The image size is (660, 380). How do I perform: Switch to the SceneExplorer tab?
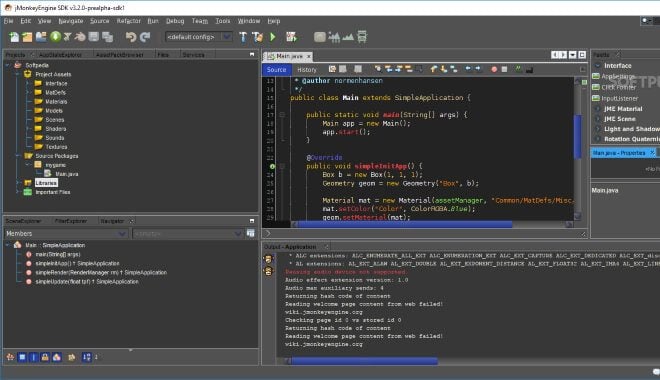click(23, 221)
